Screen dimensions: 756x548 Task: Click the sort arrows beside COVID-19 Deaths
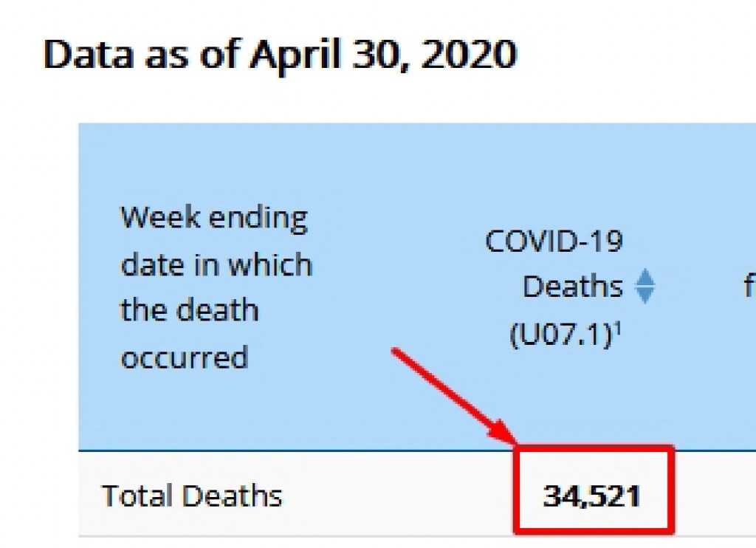[x=645, y=287]
